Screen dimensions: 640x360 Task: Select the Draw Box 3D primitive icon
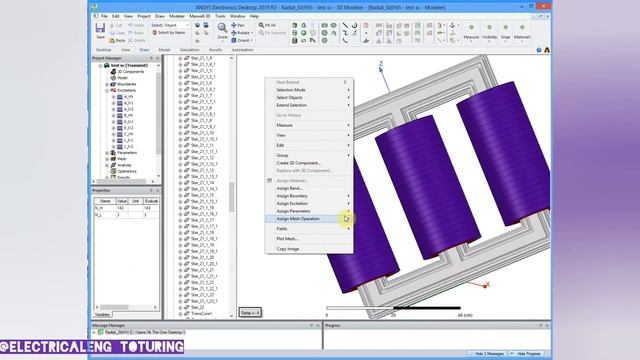(x=294, y=25)
